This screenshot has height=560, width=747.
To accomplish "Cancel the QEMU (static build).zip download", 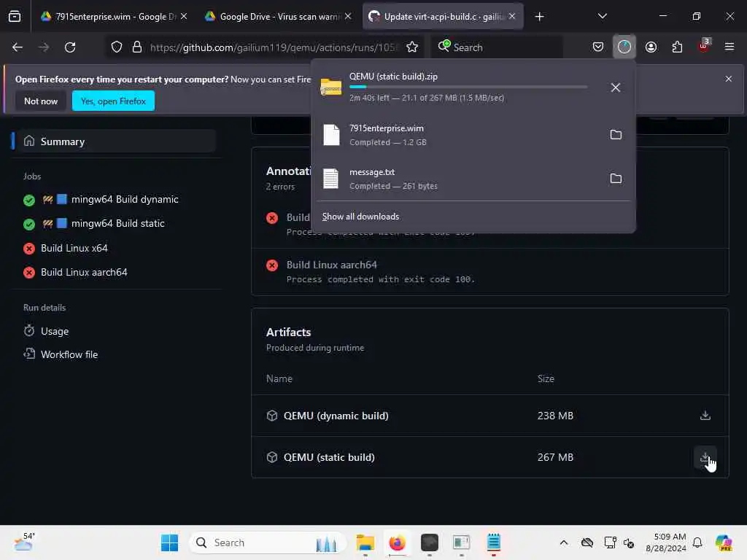I will tap(616, 87).
